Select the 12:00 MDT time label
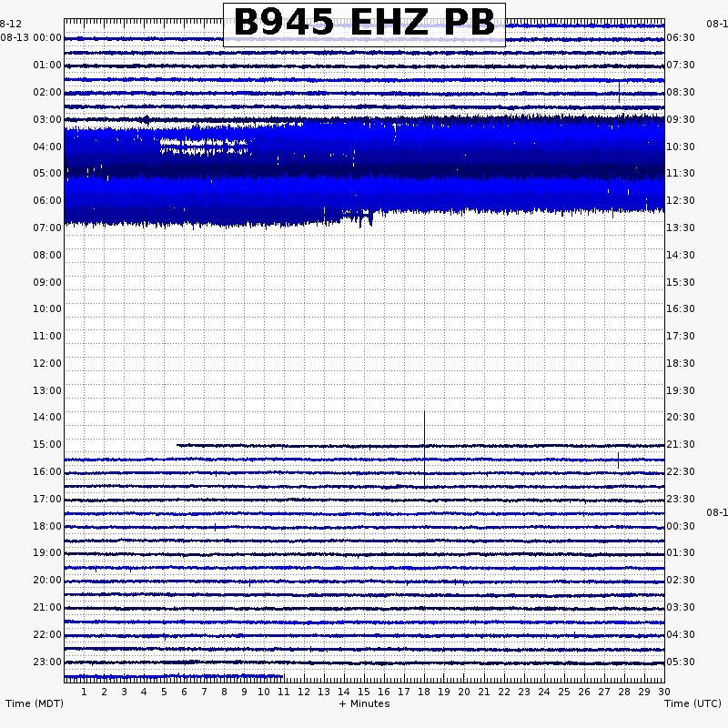 coord(47,363)
